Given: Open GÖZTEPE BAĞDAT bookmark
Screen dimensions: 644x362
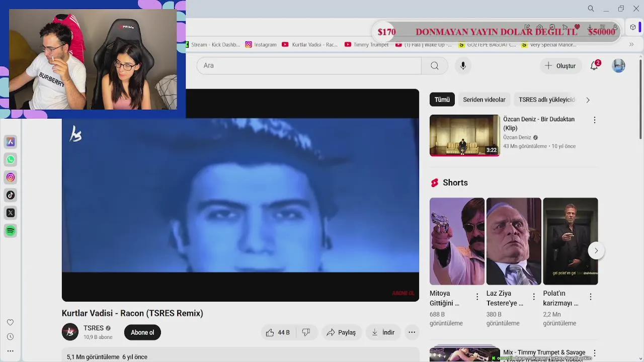Looking at the screenshot, I should (x=487, y=45).
